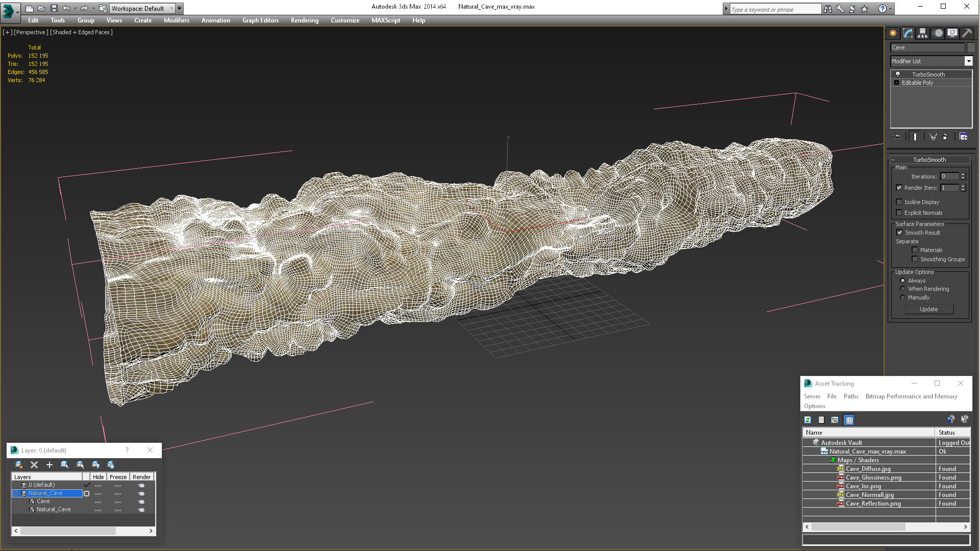
Task: Click binoculars search icon in title bar
Action: point(827,9)
